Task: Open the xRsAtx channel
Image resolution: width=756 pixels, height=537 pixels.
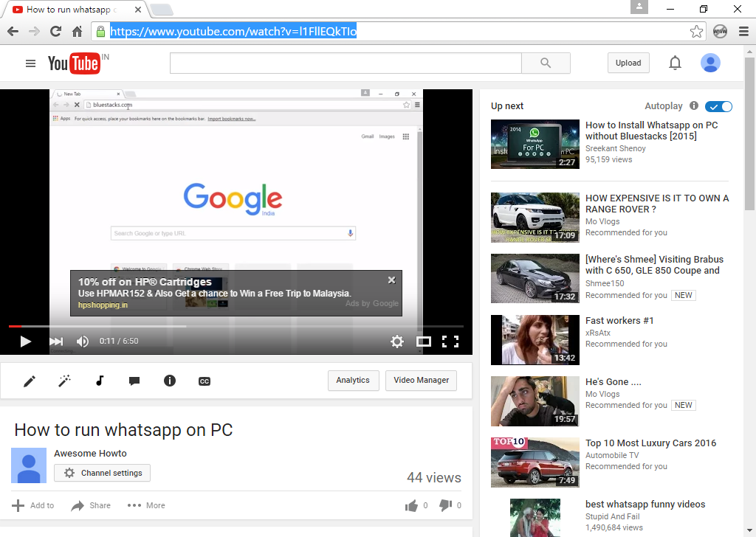Action: [x=598, y=333]
